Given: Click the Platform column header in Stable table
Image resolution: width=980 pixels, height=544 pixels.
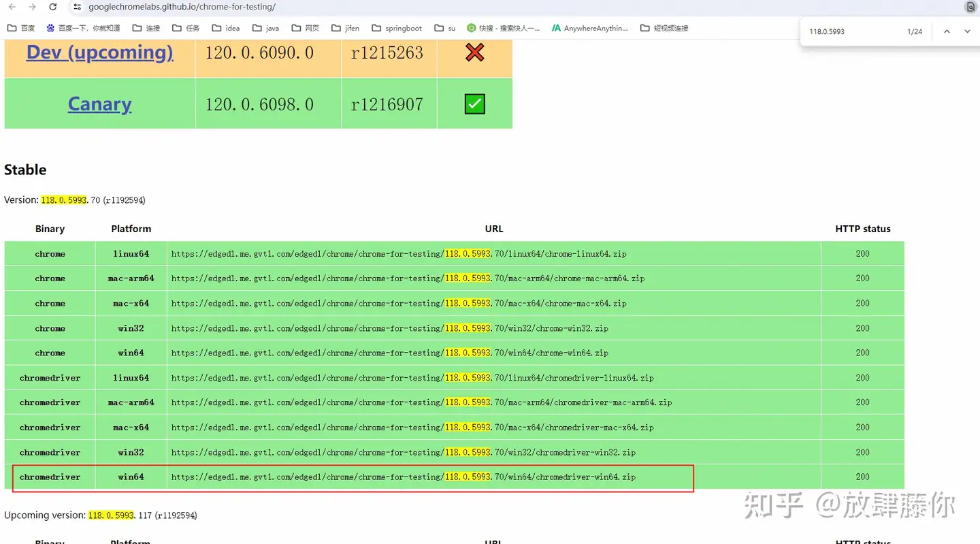Looking at the screenshot, I should [131, 229].
